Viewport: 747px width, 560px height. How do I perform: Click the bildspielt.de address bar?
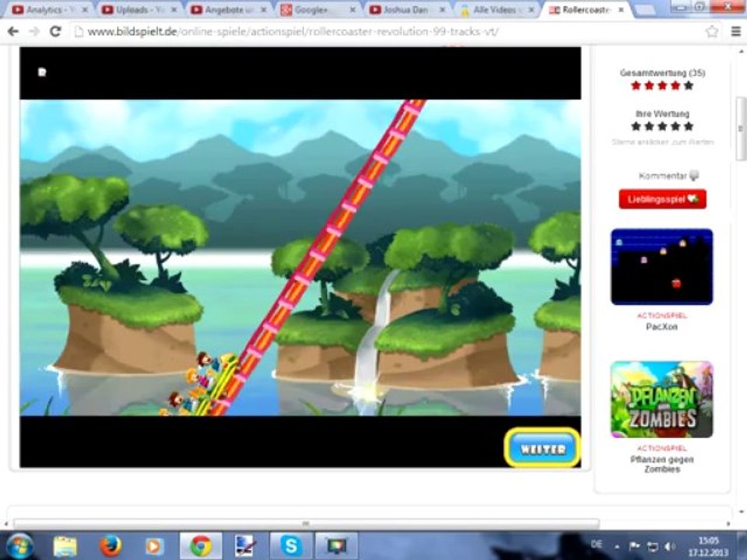[391, 31]
